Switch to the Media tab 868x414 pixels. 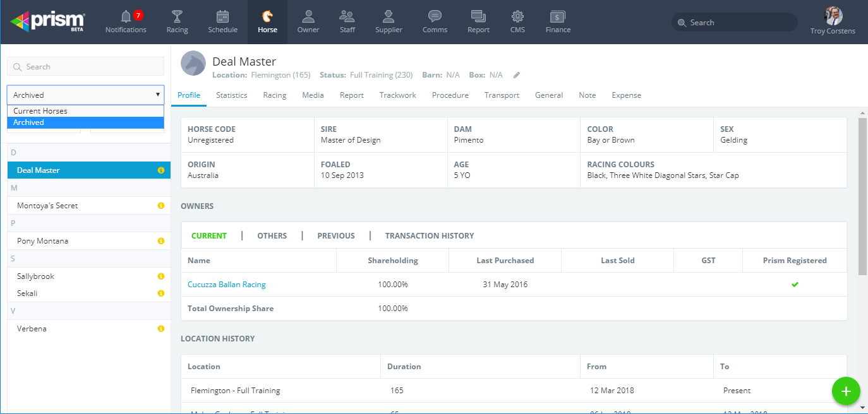313,95
